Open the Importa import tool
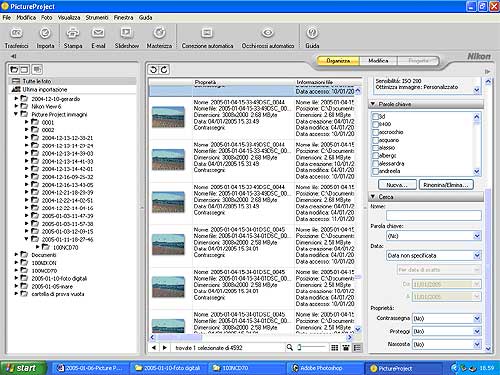The height and width of the screenshot is (375, 500). point(45,33)
